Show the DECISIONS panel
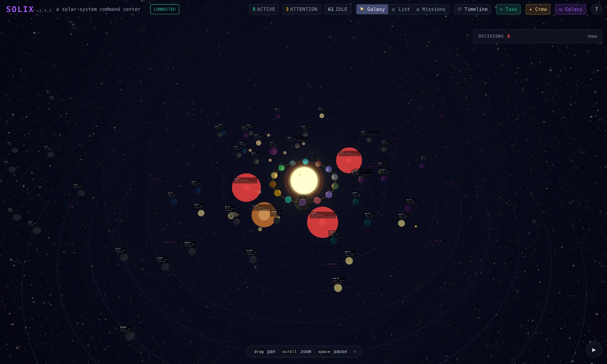The image size is (607, 364). coord(592,36)
